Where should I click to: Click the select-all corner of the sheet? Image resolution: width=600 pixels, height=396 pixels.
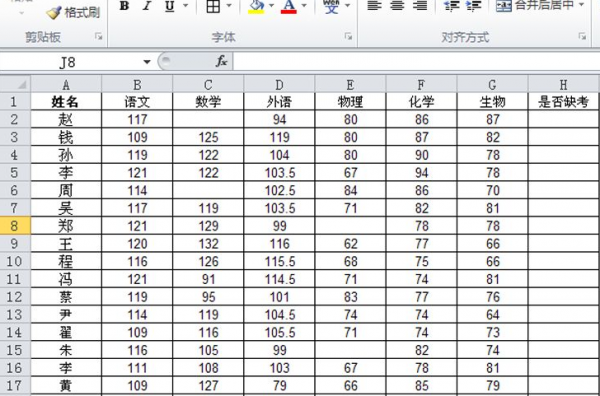(15, 84)
